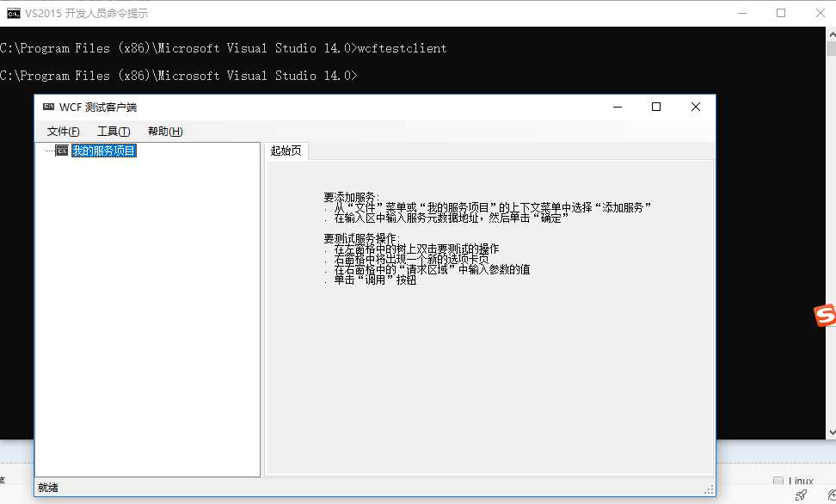Image resolution: width=836 pixels, height=504 pixels.
Task: Maximize the WCF 测试客户端 window
Action: (656, 107)
